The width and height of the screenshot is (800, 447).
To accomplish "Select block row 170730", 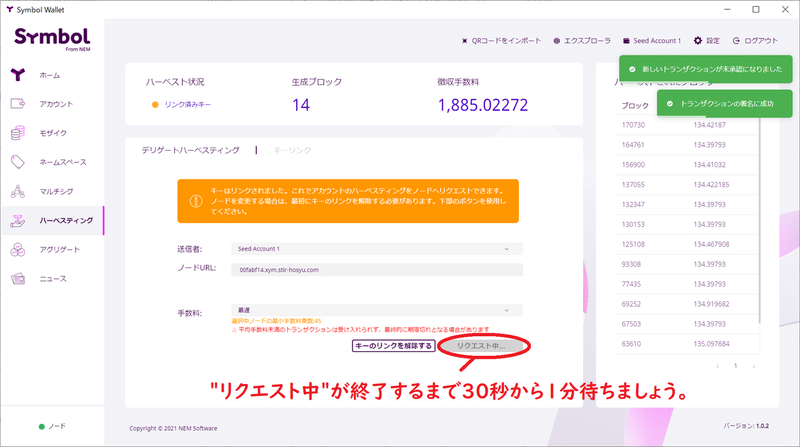I will (x=686, y=125).
